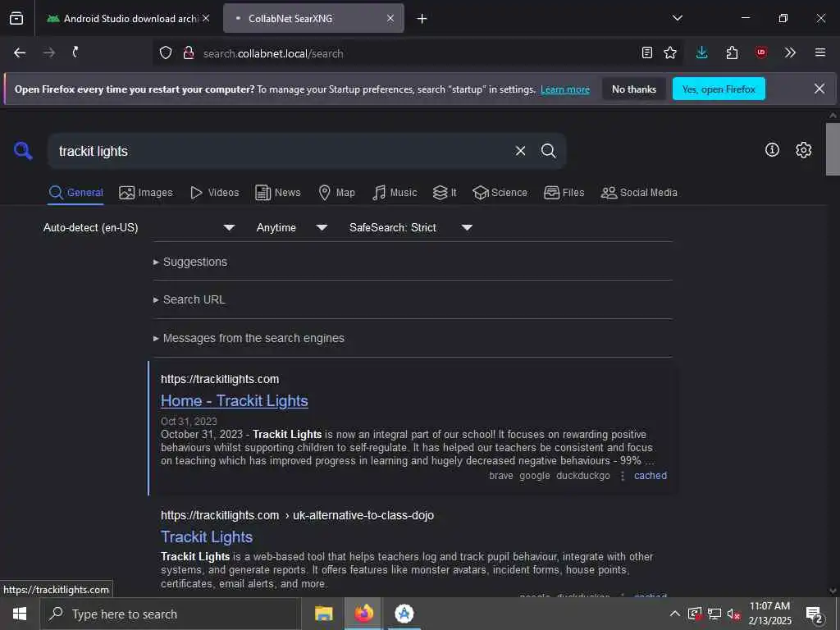Open the SearXNG About info icon
The image size is (840, 630).
[772, 150]
